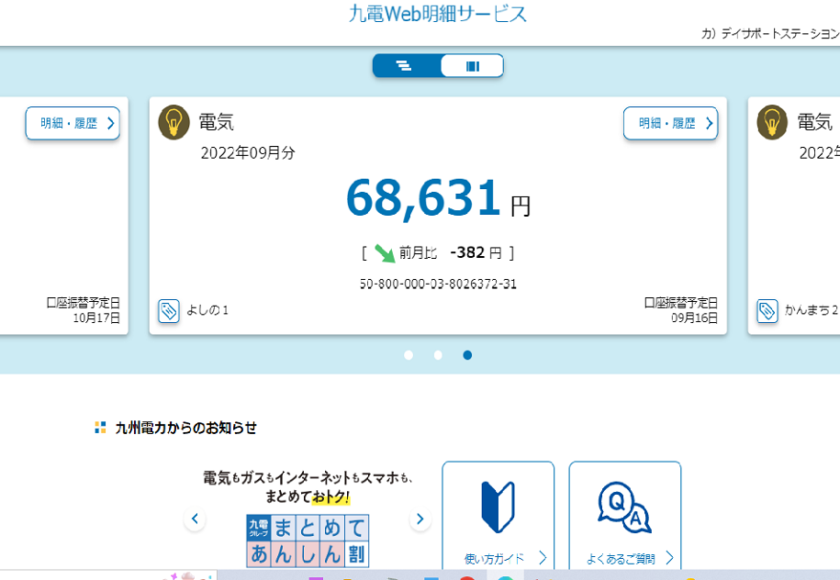
Task: Open the 使い方ガイド link arrow
Action: point(542,558)
